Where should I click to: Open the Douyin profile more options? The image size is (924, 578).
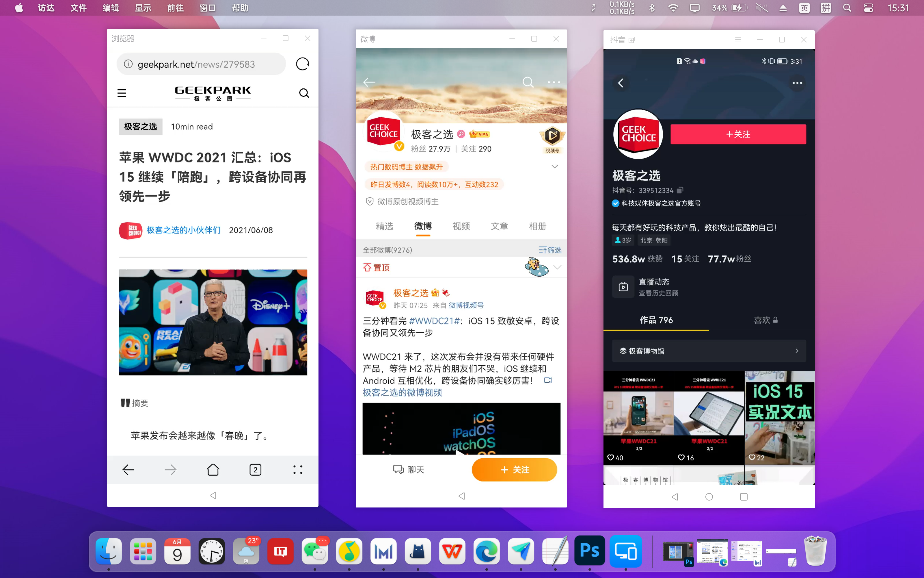click(797, 83)
